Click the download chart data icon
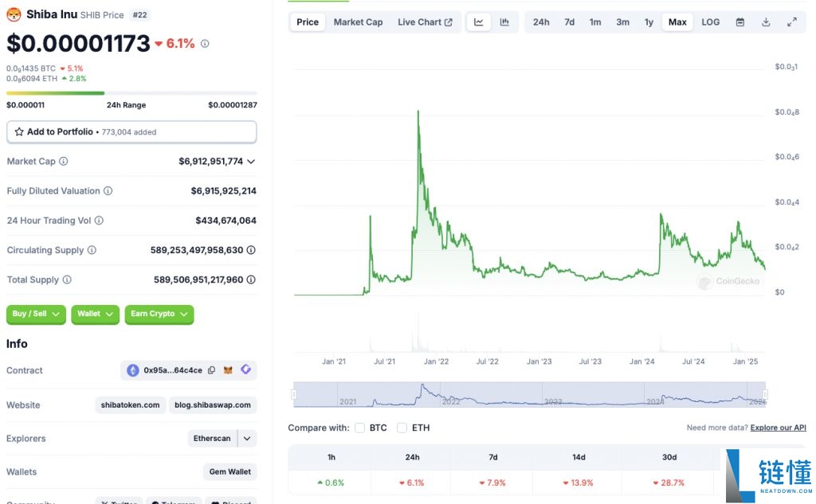 (766, 22)
